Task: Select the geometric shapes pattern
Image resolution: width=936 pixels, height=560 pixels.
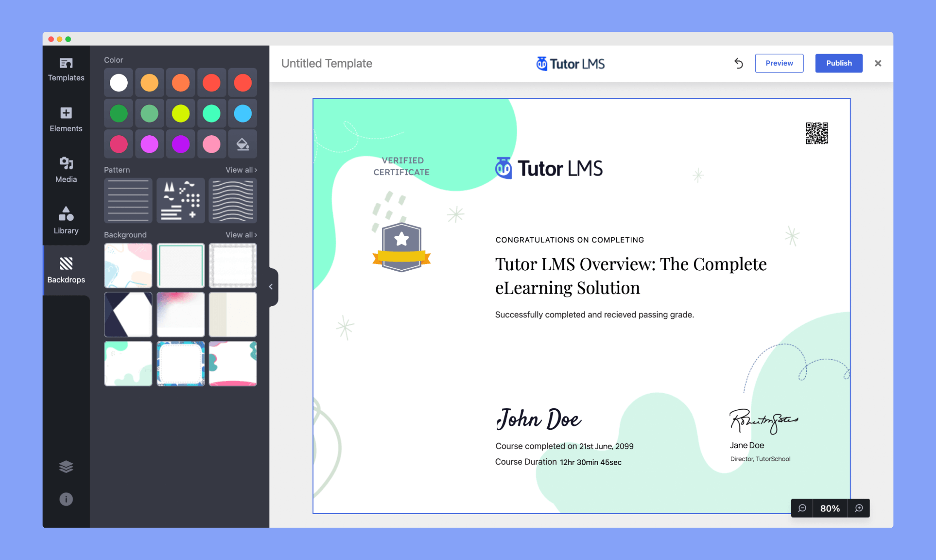Action: pyautogui.click(x=180, y=200)
